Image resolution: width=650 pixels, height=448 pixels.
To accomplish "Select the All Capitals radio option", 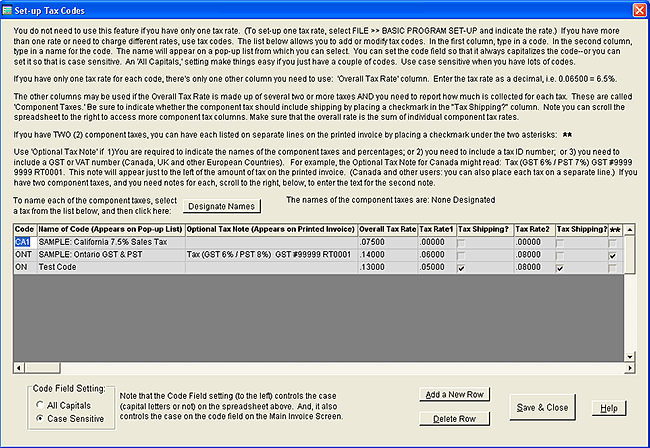I will pyautogui.click(x=39, y=402).
